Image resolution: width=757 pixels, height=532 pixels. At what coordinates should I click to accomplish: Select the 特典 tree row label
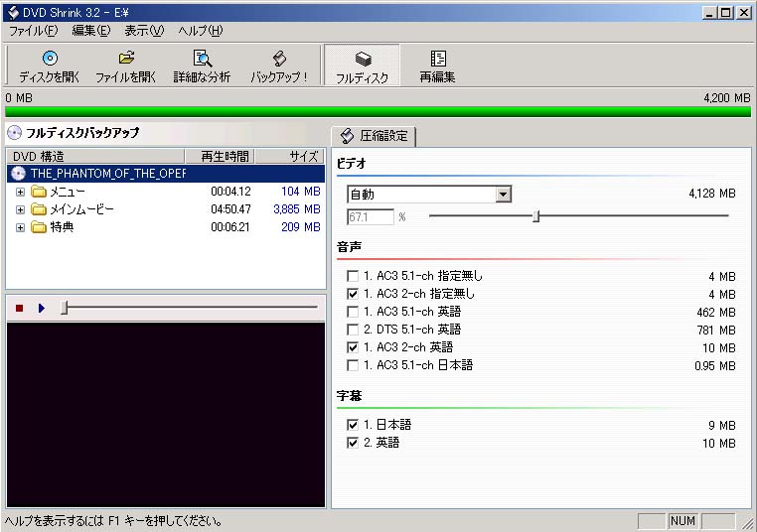62,227
